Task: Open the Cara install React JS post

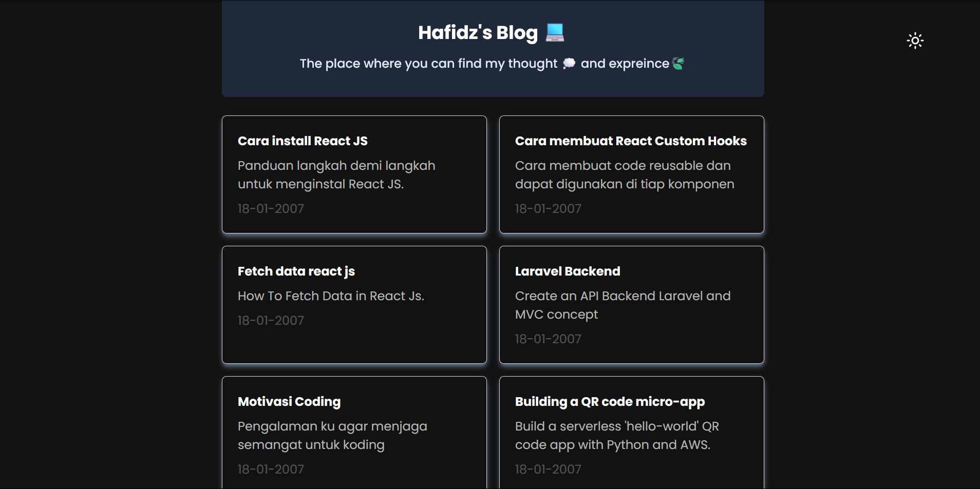Action: pyautogui.click(x=303, y=141)
